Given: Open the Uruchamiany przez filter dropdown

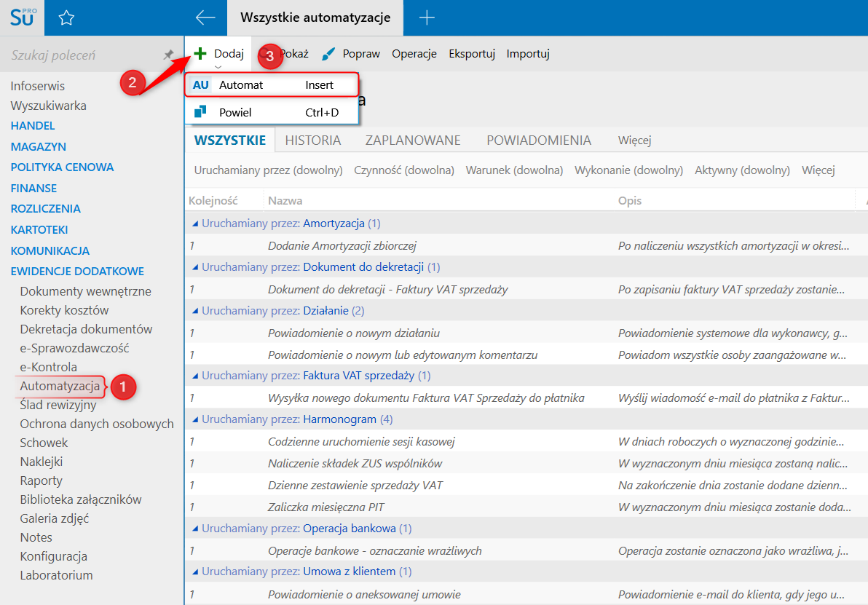Looking at the screenshot, I should click(x=268, y=170).
